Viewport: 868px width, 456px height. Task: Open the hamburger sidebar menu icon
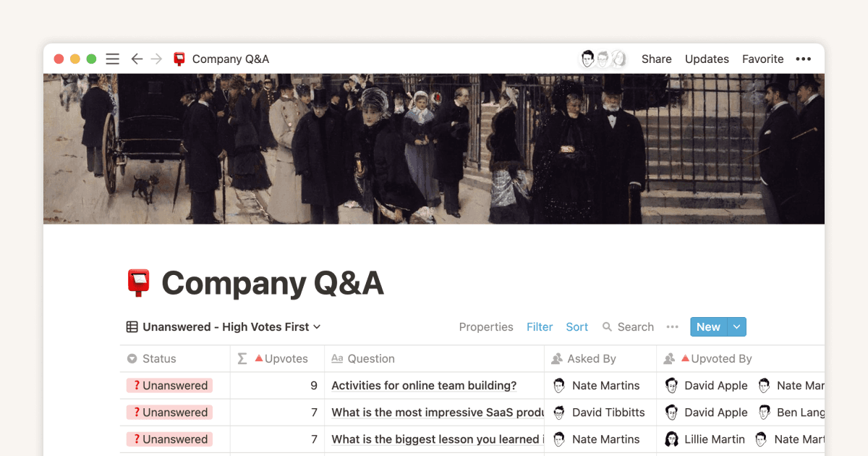pos(112,59)
